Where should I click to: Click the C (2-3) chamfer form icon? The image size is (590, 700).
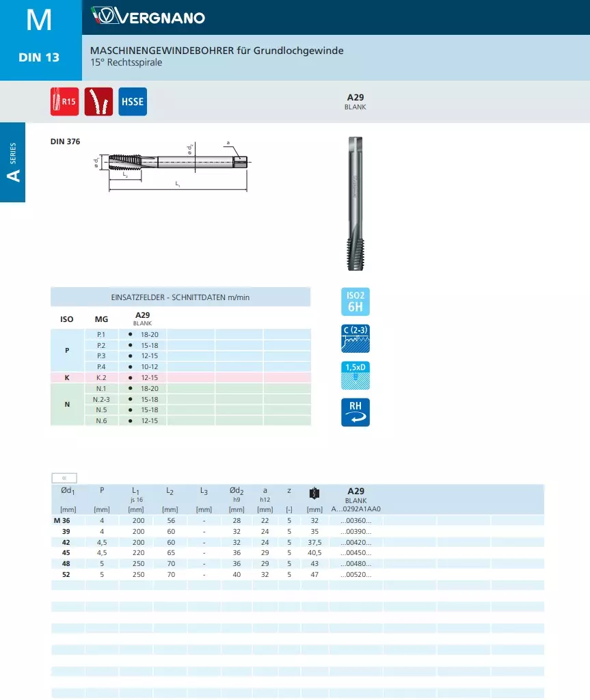click(x=355, y=338)
